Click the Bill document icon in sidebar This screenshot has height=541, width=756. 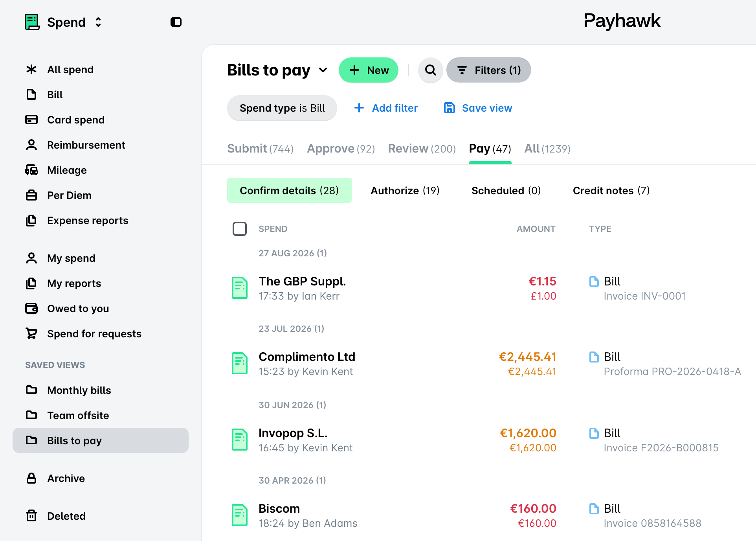click(x=31, y=95)
